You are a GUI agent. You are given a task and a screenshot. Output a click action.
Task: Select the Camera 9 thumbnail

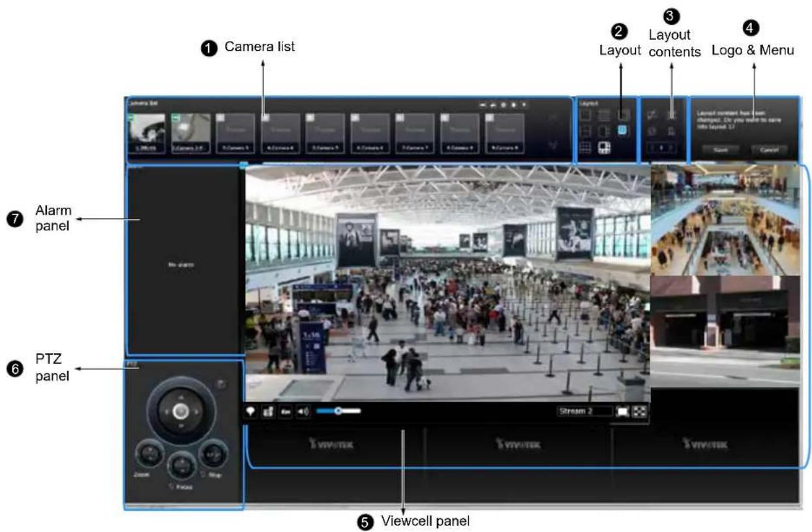point(505,133)
